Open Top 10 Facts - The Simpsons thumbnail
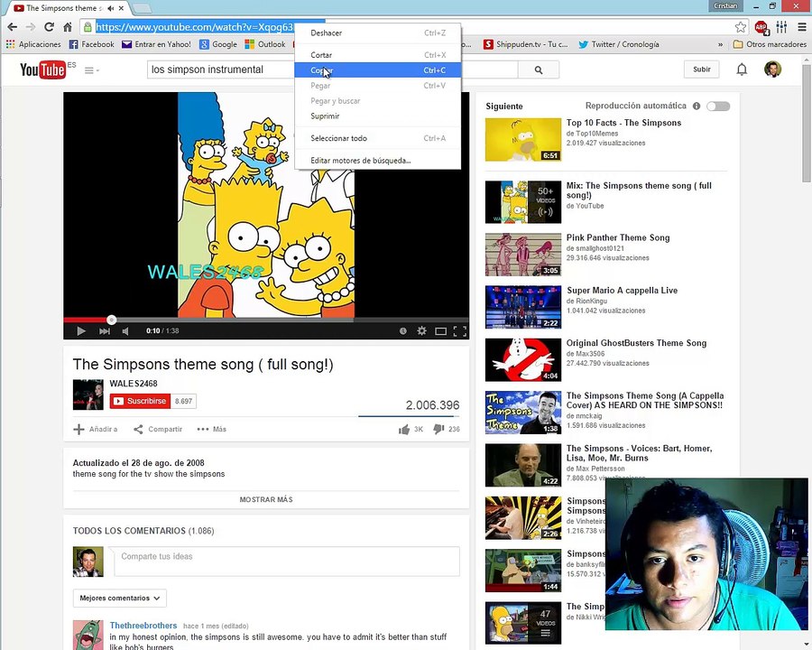Image resolution: width=812 pixels, height=650 pixels. tap(523, 139)
